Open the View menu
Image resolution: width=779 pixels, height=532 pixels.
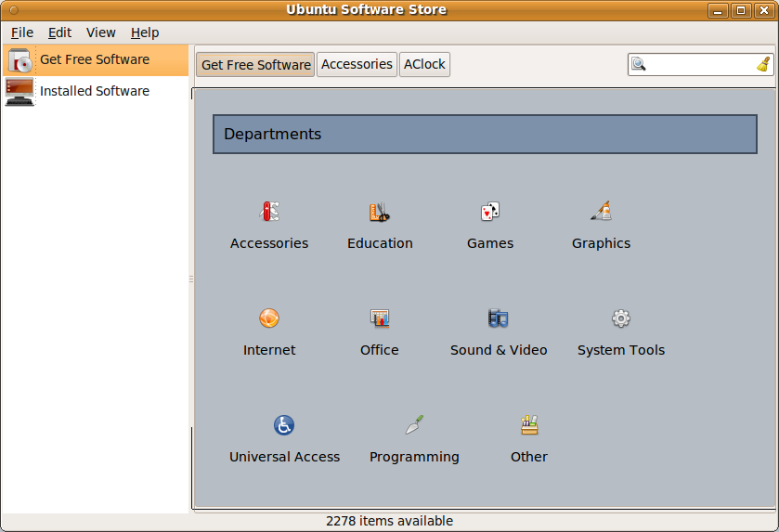click(x=101, y=32)
